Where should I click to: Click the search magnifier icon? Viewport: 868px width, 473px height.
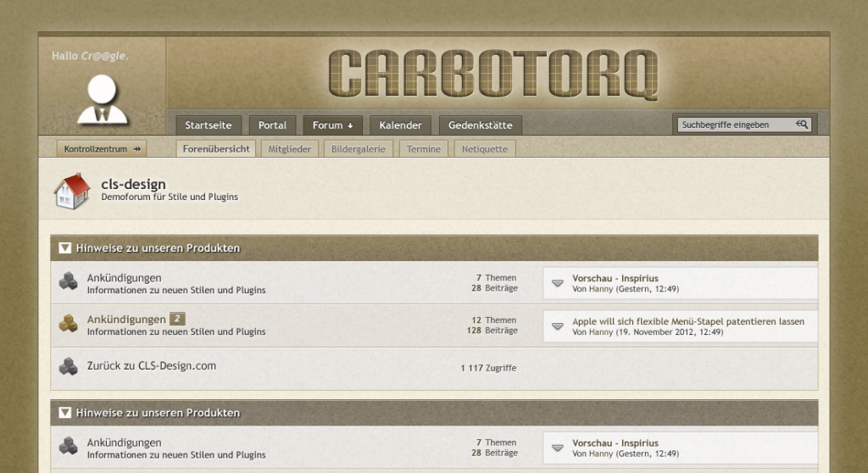802,125
